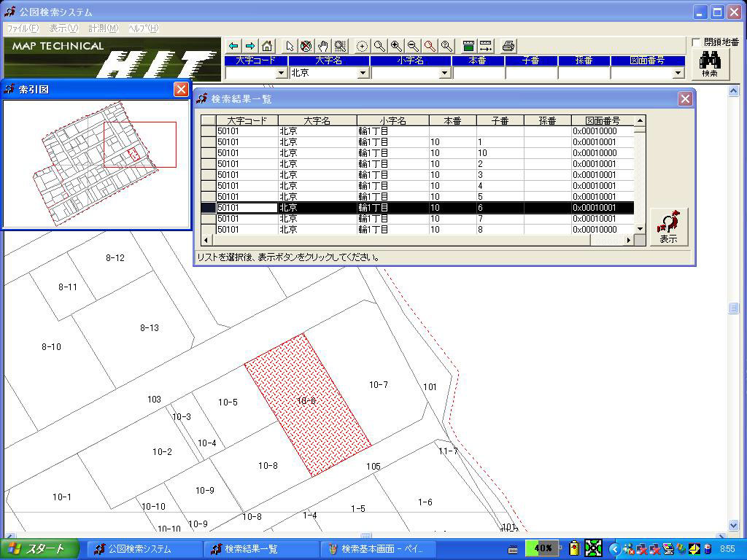Close the 検索結果一覧 results window
The height and width of the screenshot is (560, 747).
tap(685, 98)
